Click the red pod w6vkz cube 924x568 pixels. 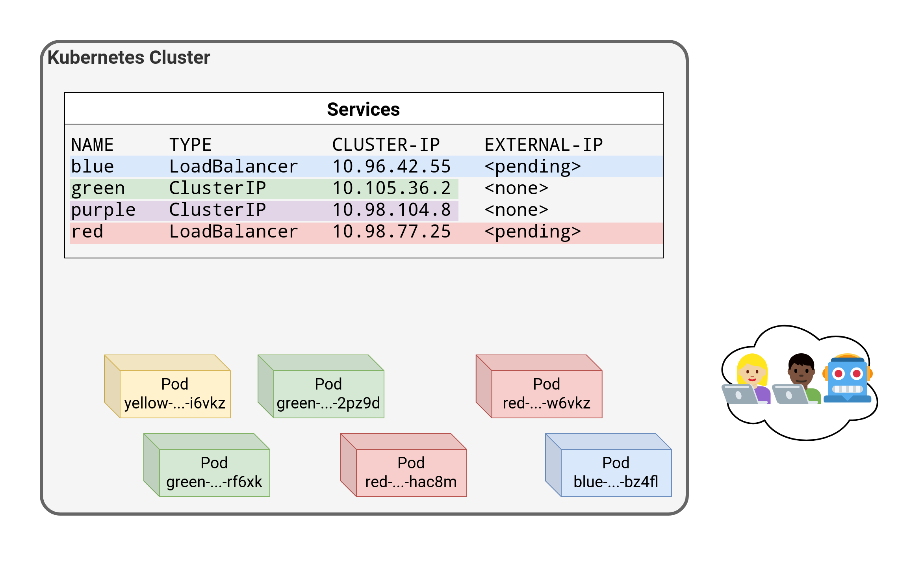(546, 394)
